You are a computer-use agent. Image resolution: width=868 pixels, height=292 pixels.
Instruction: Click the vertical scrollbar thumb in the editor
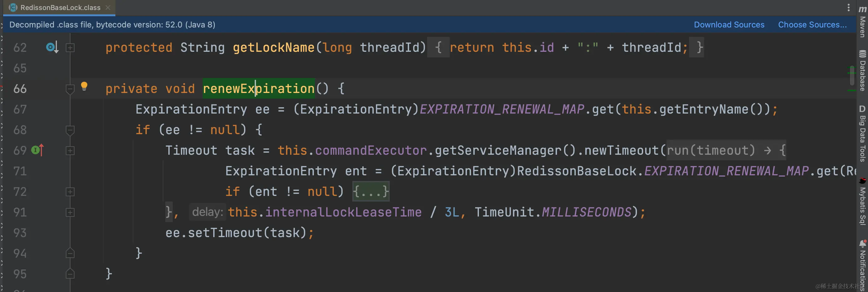[852, 75]
